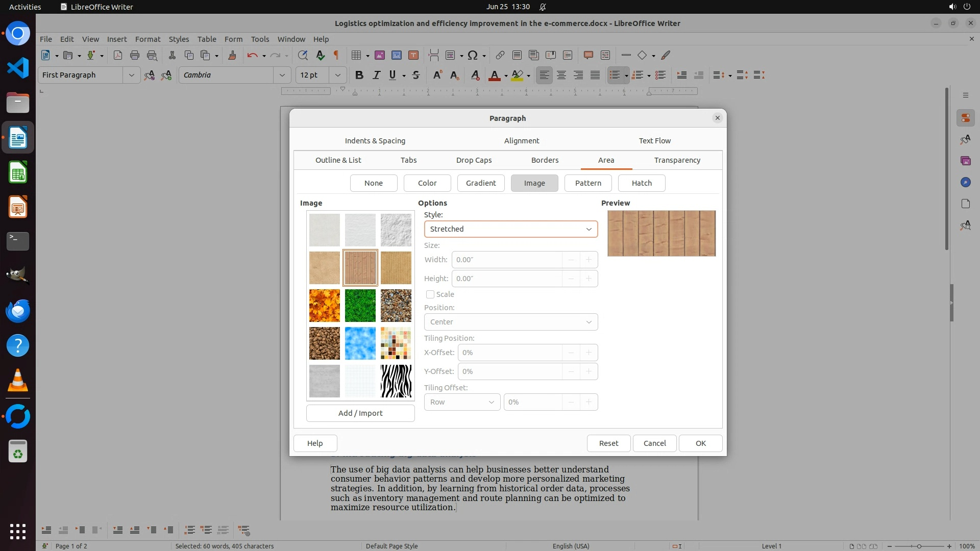Click the Insert Special Character omega icon
Image resolution: width=980 pixels, height=551 pixels.
coord(473,55)
